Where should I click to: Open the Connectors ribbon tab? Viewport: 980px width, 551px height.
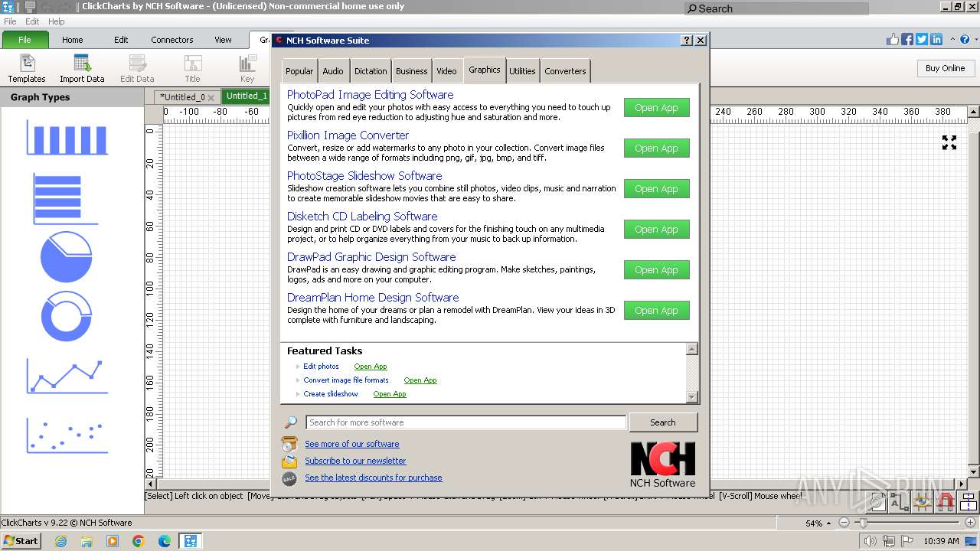[172, 40]
